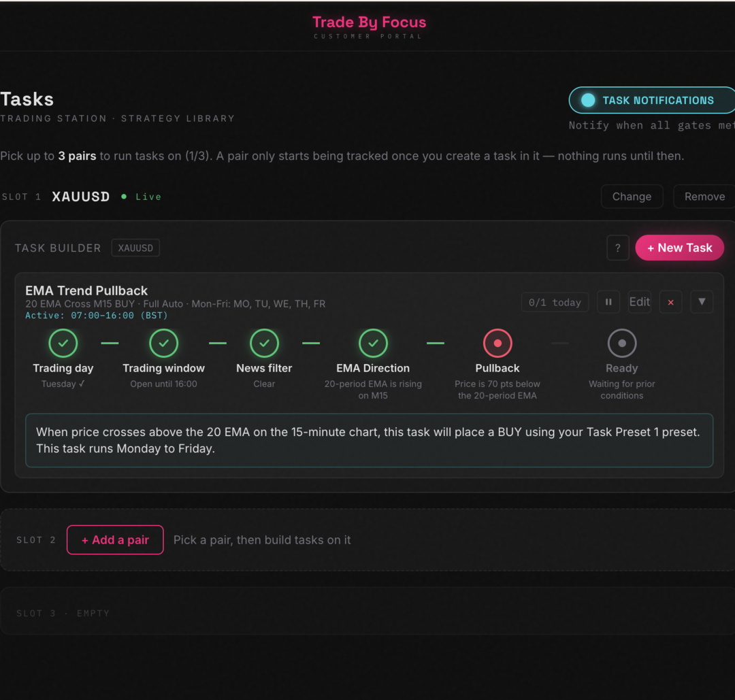Click the gray Ready gate status icon

click(x=622, y=343)
